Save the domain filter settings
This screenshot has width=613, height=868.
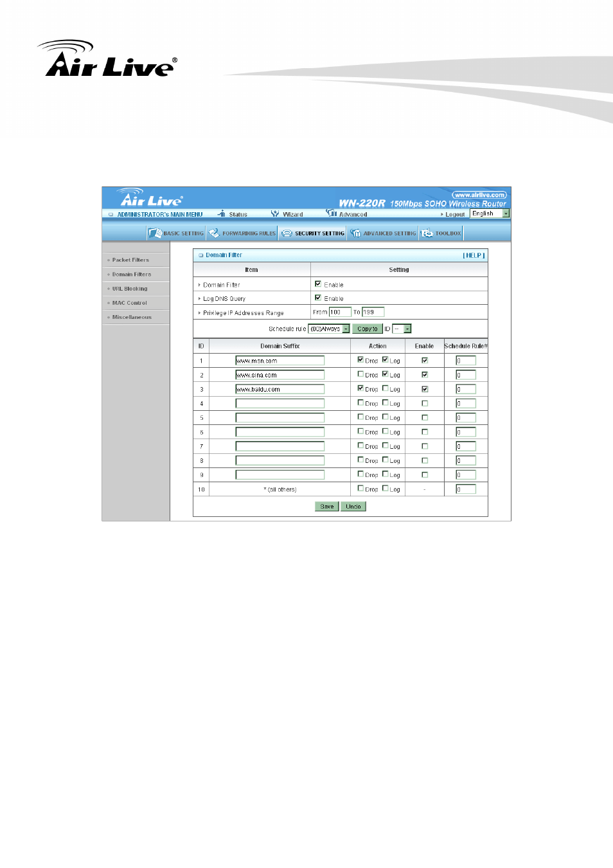click(x=327, y=507)
